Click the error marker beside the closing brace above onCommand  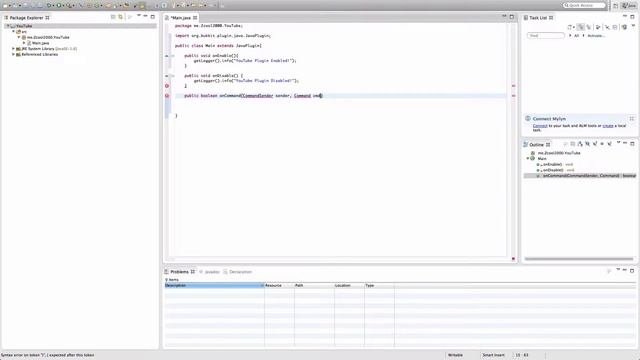[167, 86]
